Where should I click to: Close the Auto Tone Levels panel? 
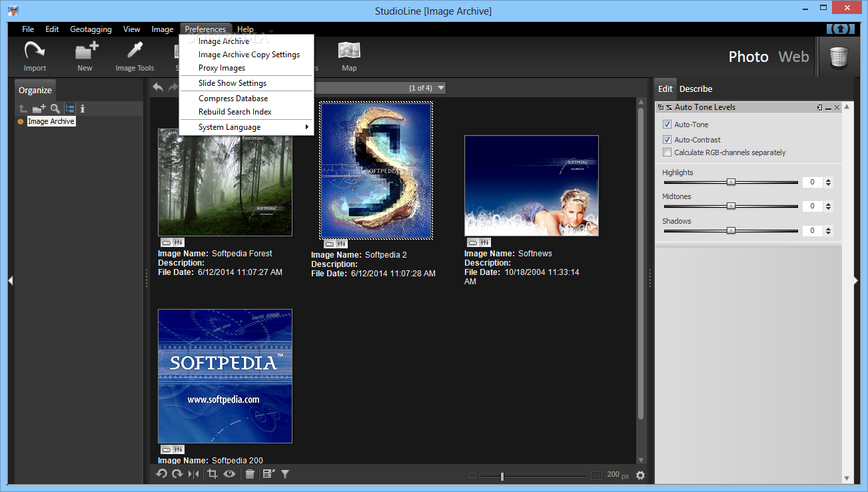[x=837, y=107]
